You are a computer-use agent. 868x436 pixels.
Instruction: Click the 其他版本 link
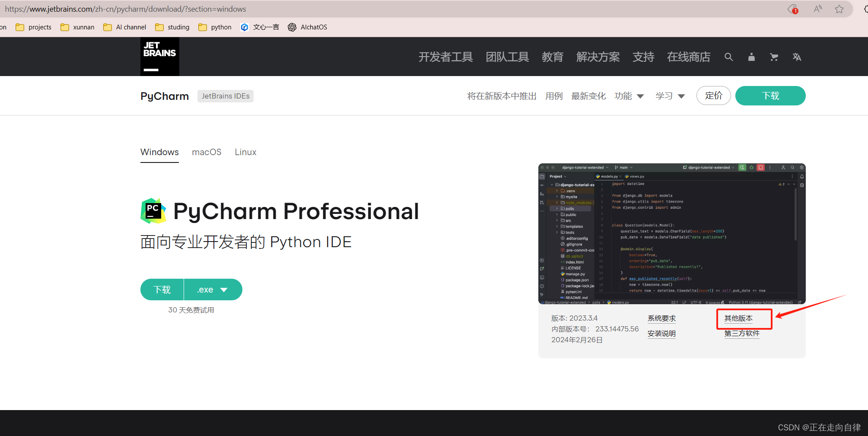738,318
